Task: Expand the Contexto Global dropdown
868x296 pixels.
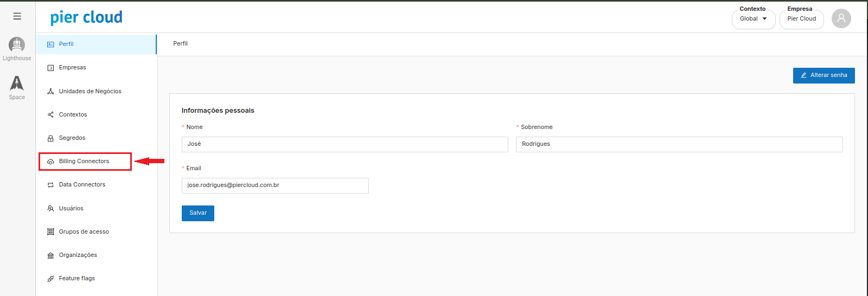Action: [753, 19]
